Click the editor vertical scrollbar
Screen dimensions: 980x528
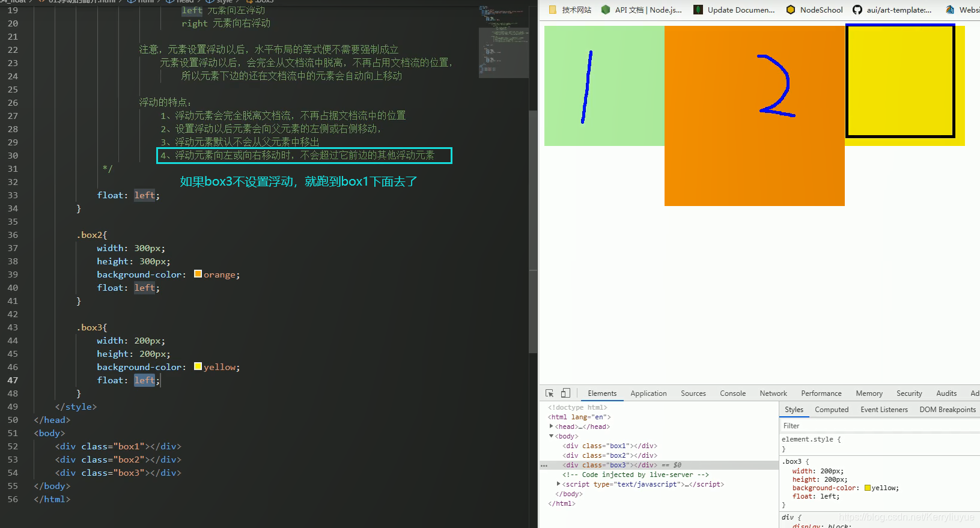click(533, 231)
